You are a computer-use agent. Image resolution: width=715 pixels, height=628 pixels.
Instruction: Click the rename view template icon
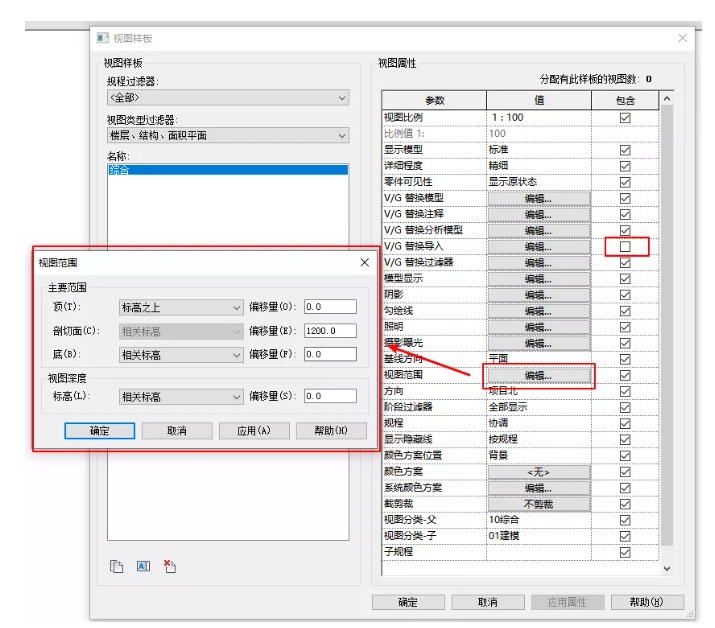pyautogui.click(x=143, y=566)
